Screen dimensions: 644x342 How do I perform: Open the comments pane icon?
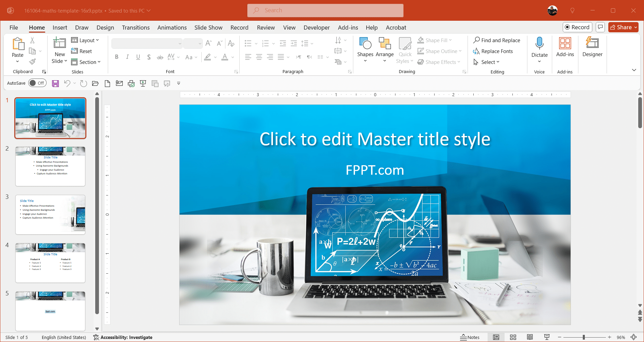tap(600, 27)
